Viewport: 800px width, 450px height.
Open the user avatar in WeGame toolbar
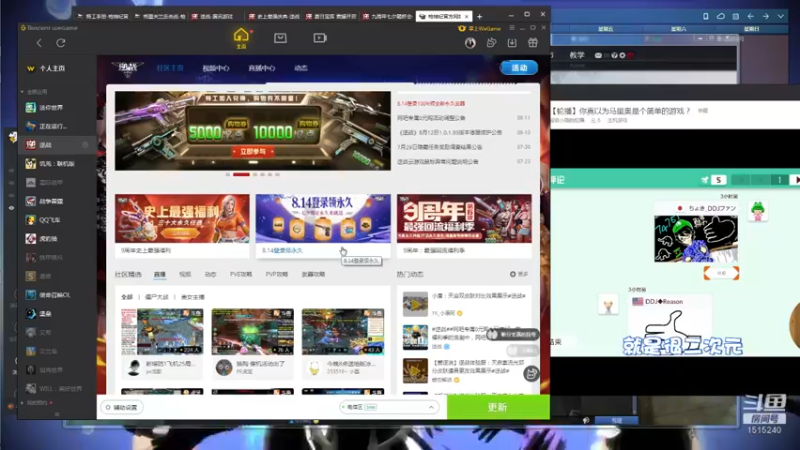tap(470, 43)
